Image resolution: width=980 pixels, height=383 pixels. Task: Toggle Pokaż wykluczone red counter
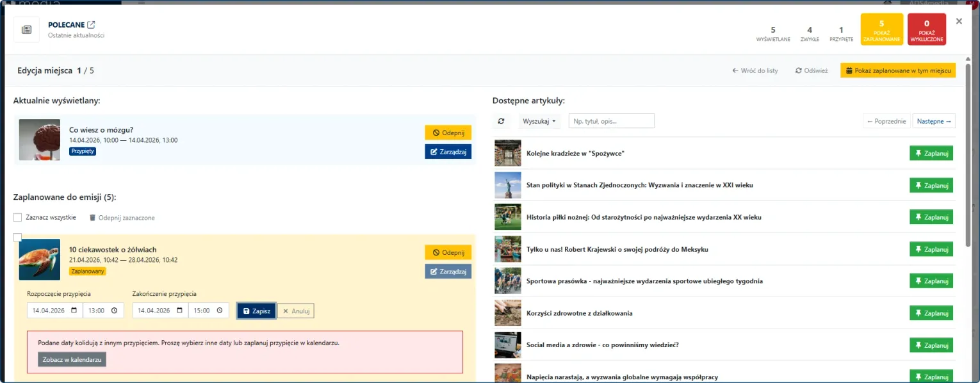pos(926,29)
